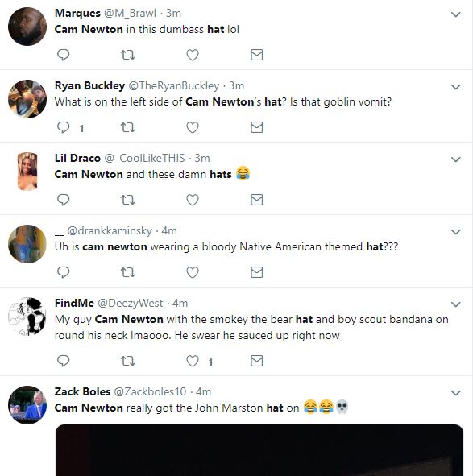473x476 pixels.
Task: Open @TheRyanBuckley profile handle
Action: point(174,86)
